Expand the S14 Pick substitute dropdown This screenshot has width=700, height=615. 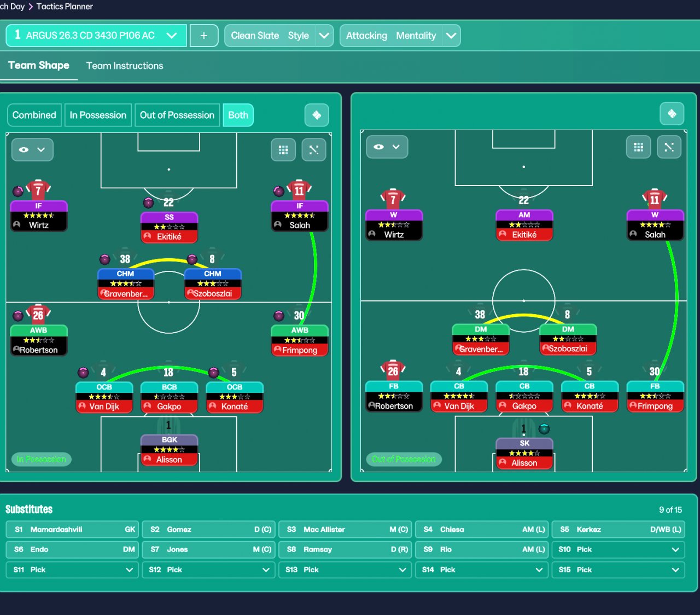tap(482, 570)
